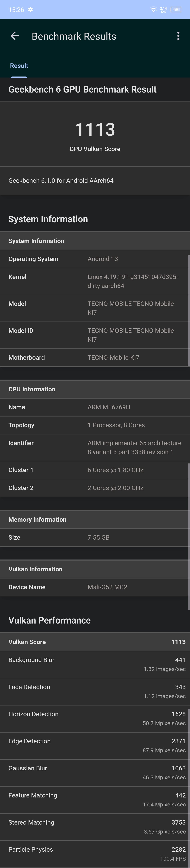Tap the Geekbench 6.1.0 version text

[61, 181]
